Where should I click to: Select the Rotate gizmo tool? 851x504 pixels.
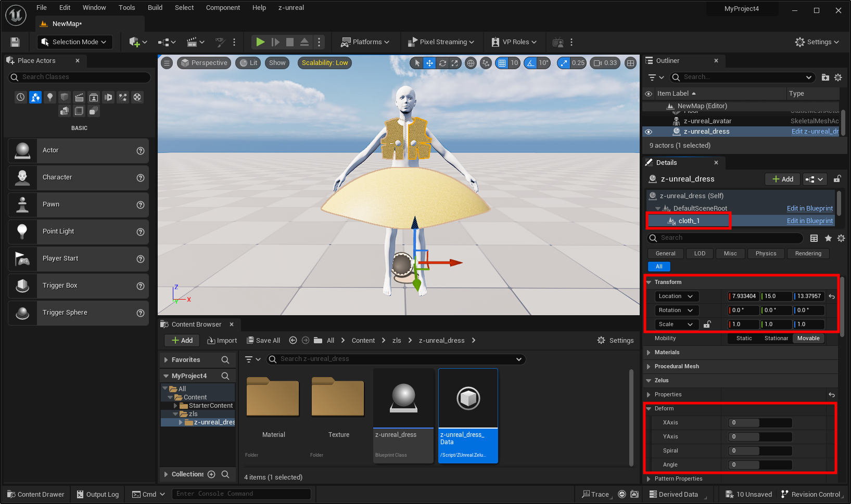pos(442,63)
